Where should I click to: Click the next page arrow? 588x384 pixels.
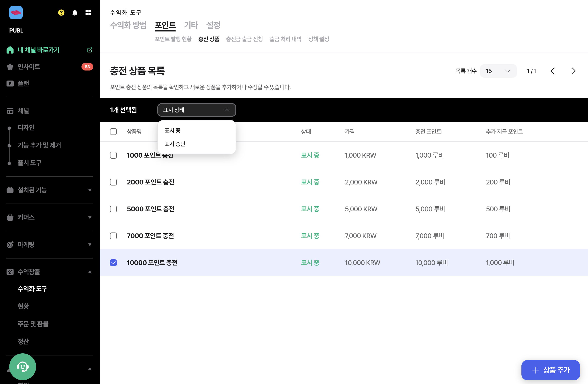[574, 71]
